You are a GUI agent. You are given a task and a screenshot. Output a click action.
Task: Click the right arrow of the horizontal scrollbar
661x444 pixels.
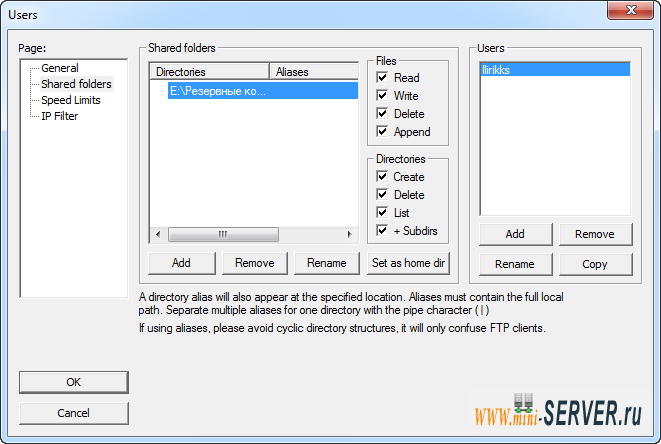349,234
